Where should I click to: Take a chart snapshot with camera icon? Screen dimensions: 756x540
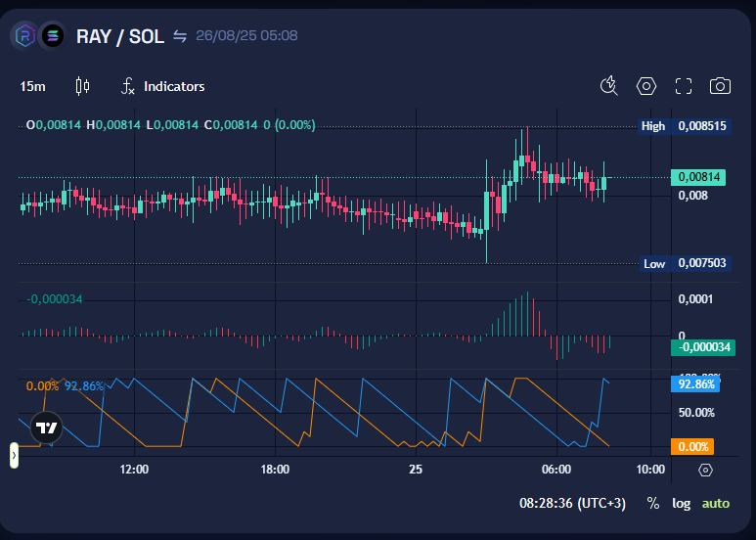[x=720, y=86]
